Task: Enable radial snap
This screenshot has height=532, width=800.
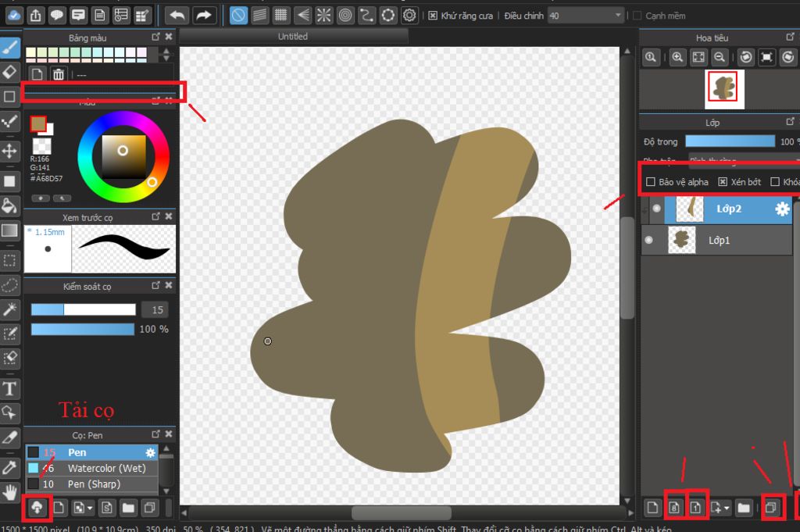Action: [x=324, y=16]
